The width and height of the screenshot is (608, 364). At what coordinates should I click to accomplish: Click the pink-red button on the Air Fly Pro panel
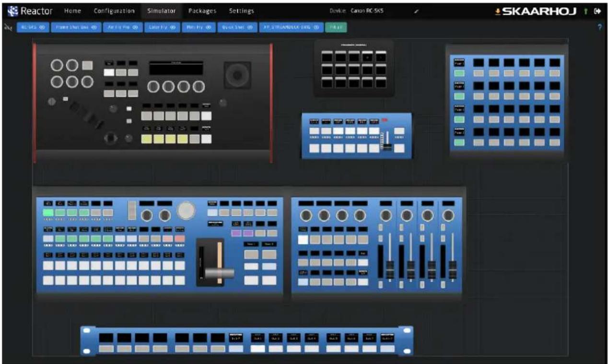pos(180,238)
